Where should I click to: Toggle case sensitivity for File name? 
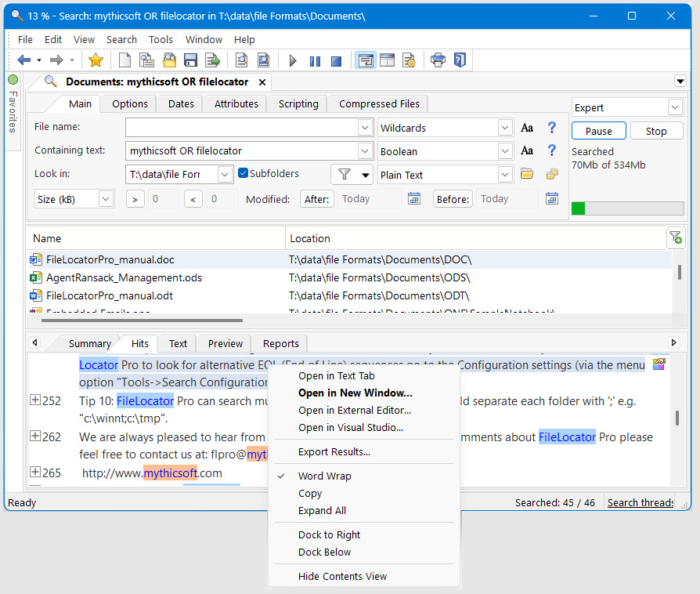point(527,128)
